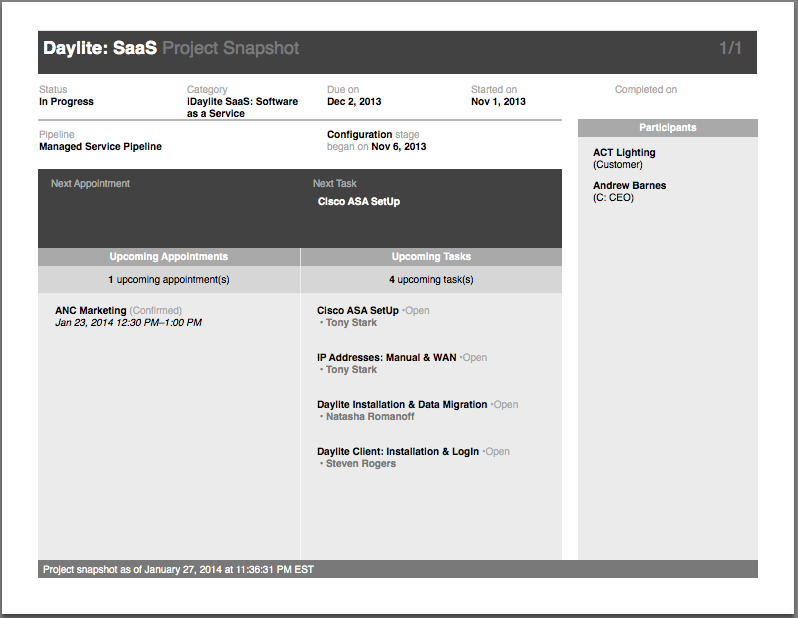
Task: Click the '(C: CEO)' role text
Action: click(x=613, y=198)
